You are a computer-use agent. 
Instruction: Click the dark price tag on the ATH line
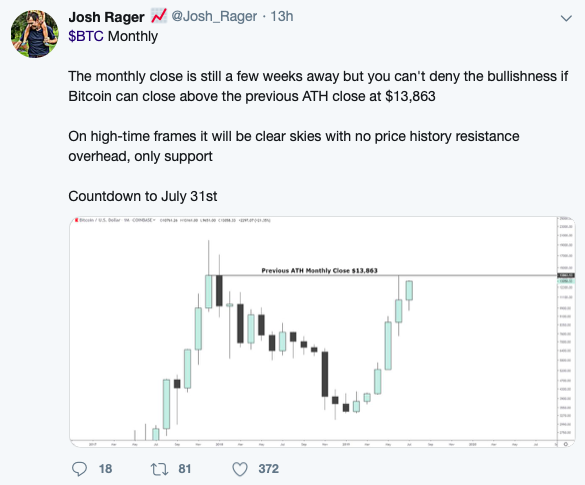point(566,275)
